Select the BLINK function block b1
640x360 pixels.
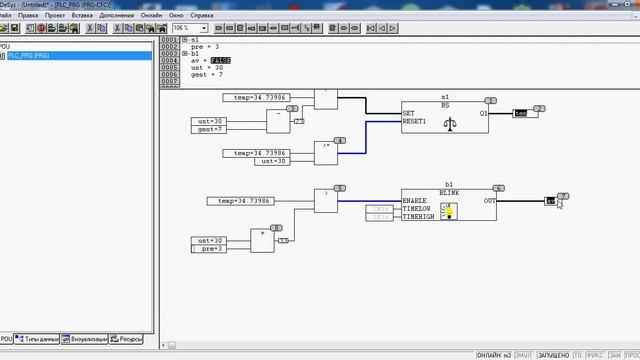click(449, 205)
